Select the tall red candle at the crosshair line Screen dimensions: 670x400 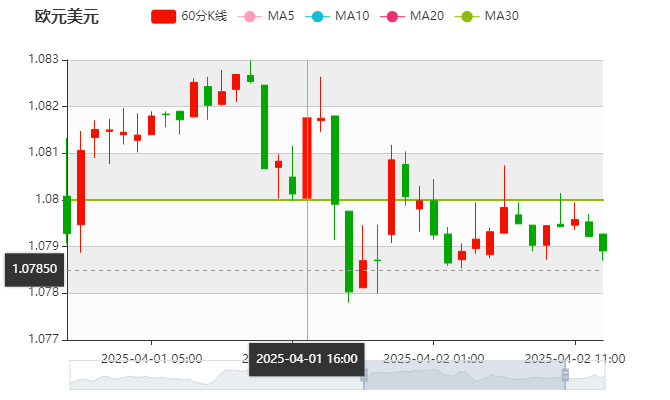(307, 158)
